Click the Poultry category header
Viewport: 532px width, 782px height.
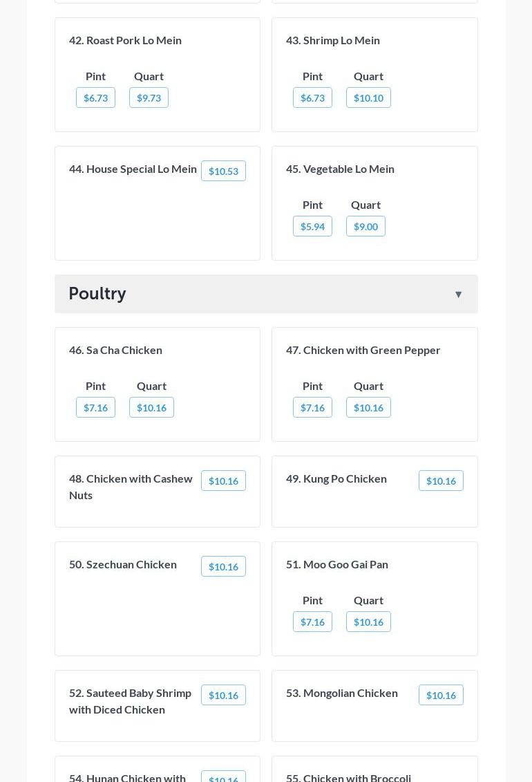97,293
